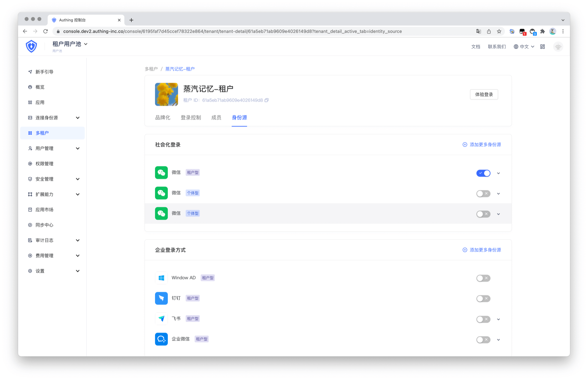Click the DingTalk (钉钉) identity source icon
588x380 pixels.
[x=161, y=298]
